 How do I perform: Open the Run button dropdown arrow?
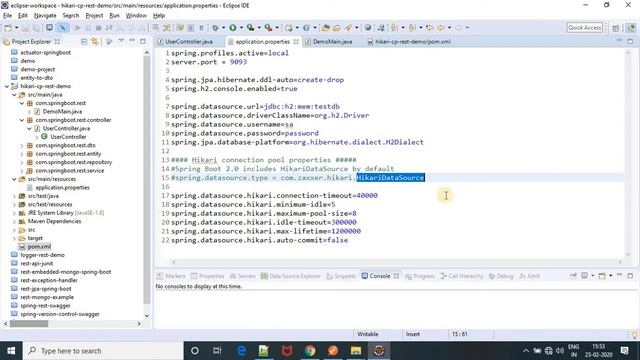click(x=241, y=28)
